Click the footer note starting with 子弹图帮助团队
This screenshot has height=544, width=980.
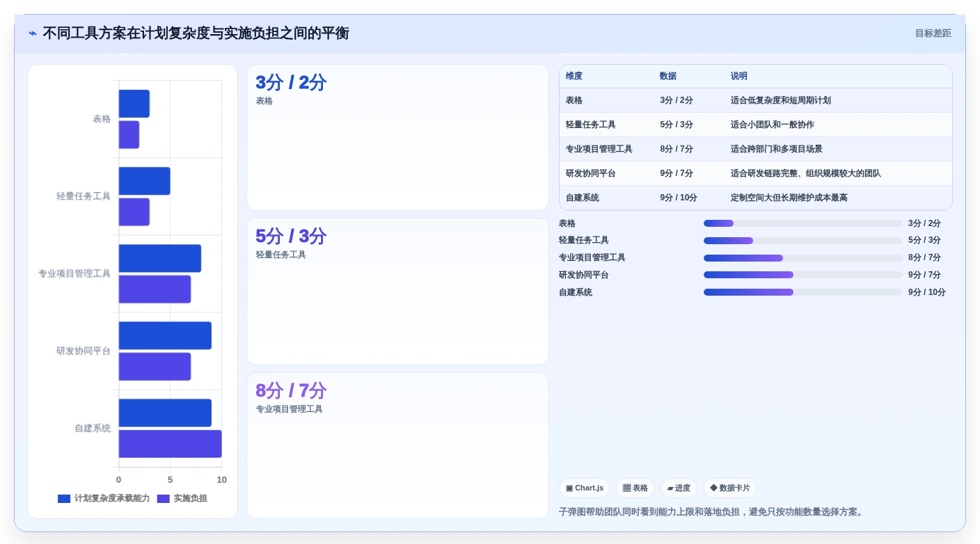click(x=712, y=512)
